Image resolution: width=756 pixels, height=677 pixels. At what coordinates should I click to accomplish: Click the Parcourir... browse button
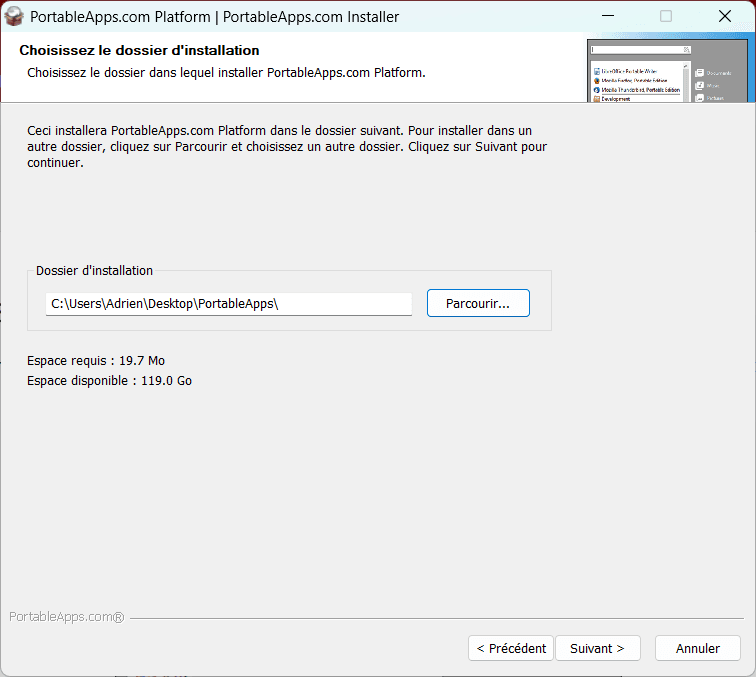[x=478, y=303]
